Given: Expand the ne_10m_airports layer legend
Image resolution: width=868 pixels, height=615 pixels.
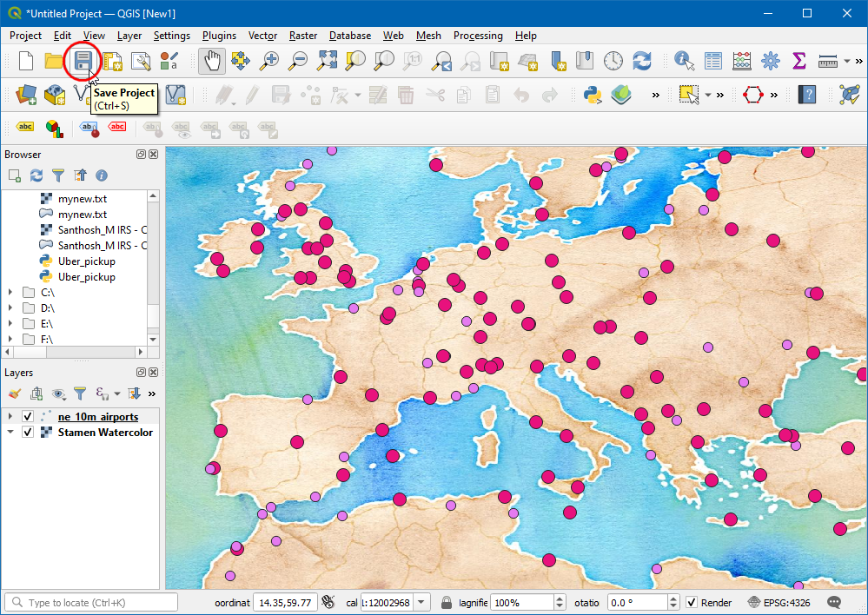Looking at the screenshot, I should pos(10,417).
